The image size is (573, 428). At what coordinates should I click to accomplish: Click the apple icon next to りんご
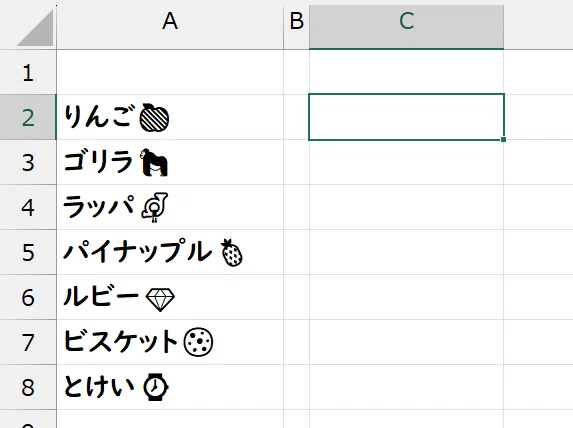154,117
